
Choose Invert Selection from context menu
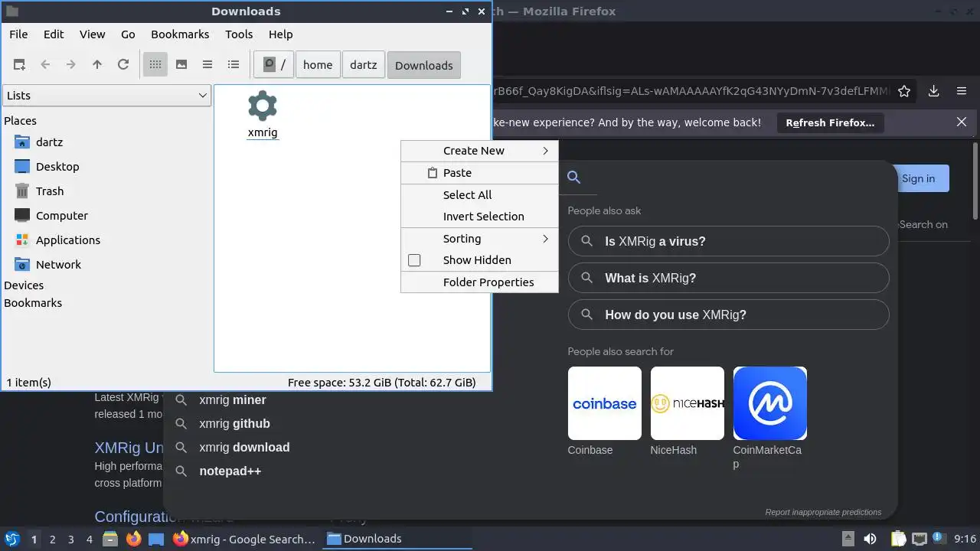click(x=479, y=217)
